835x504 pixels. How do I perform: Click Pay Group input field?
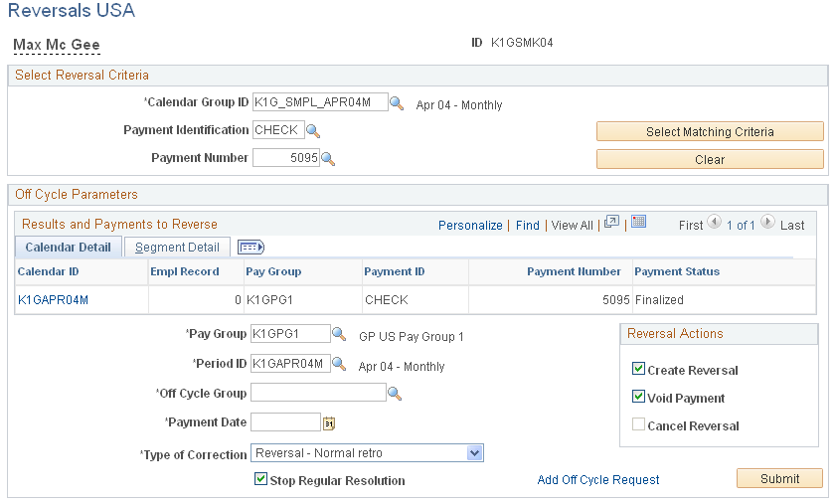(x=290, y=333)
